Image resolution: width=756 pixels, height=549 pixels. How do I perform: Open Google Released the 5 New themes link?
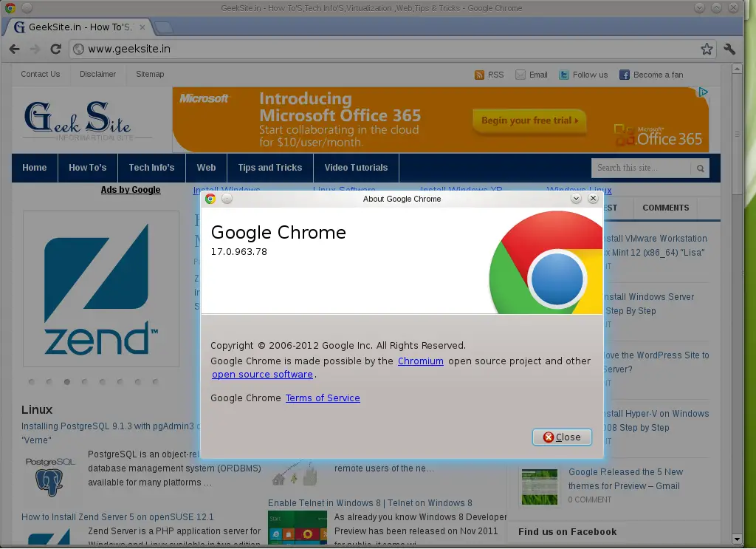[x=625, y=479]
